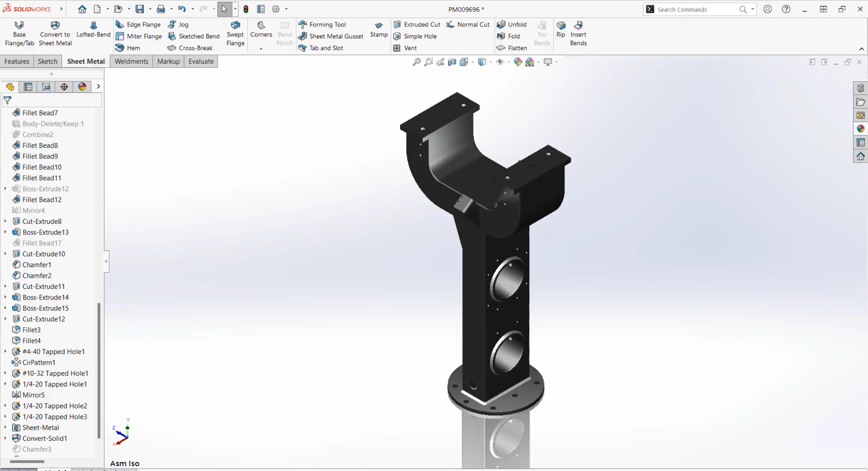
Task: Select the Edge Flange tool
Action: click(x=138, y=24)
